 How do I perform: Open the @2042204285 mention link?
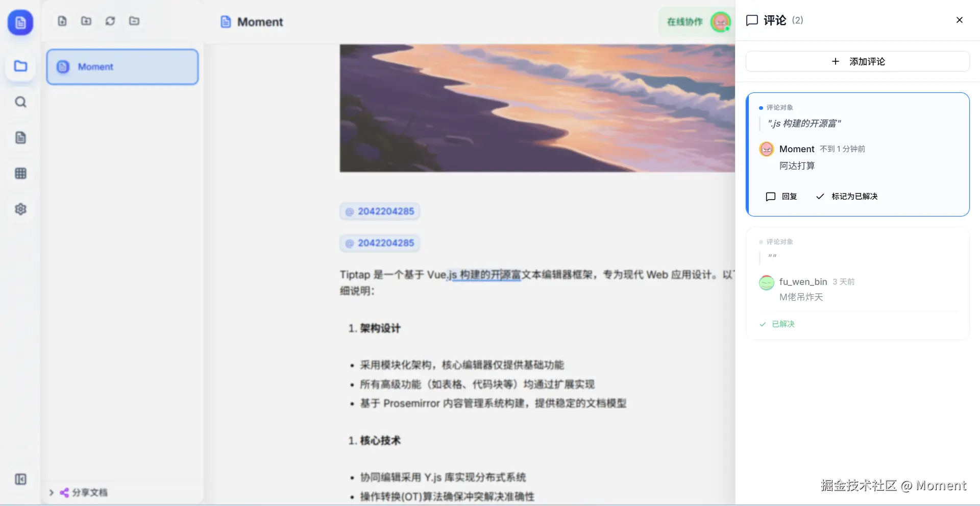click(379, 211)
